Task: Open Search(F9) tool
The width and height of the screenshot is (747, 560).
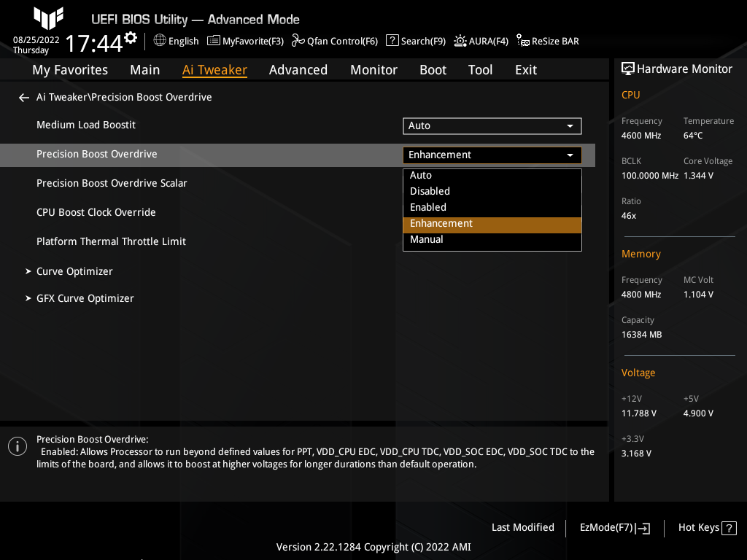Action: pyautogui.click(x=416, y=41)
